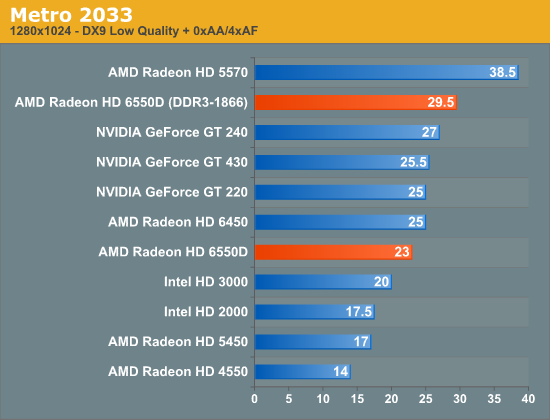Click the 20 value on the Intel HD 3000 bar
Image resolution: width=550 pixels, height=420 pixels.
(382, 282)
